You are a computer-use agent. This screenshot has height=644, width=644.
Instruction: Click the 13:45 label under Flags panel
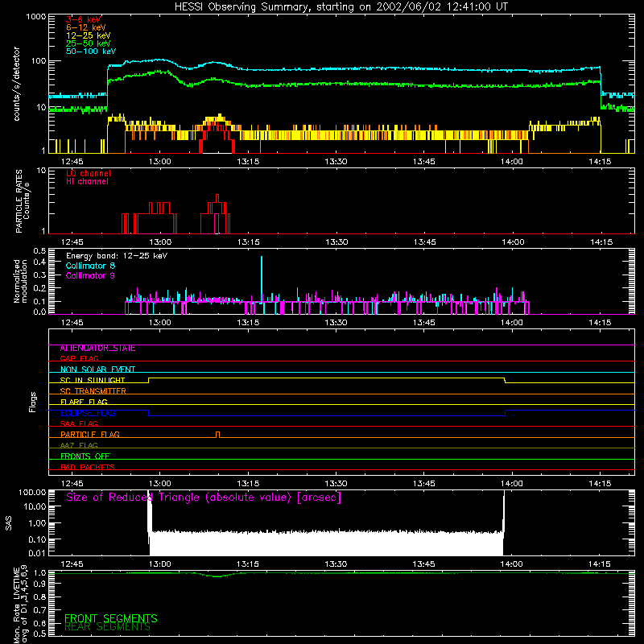(x=424, y=484)
